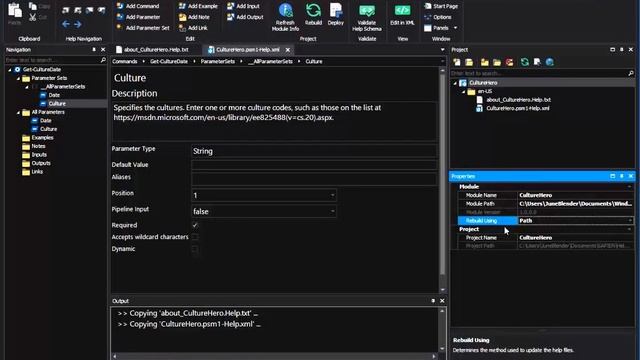This screenshot has height=360, width=640.
Task: Click the Parameter Type field
Action: pos(314,151)
